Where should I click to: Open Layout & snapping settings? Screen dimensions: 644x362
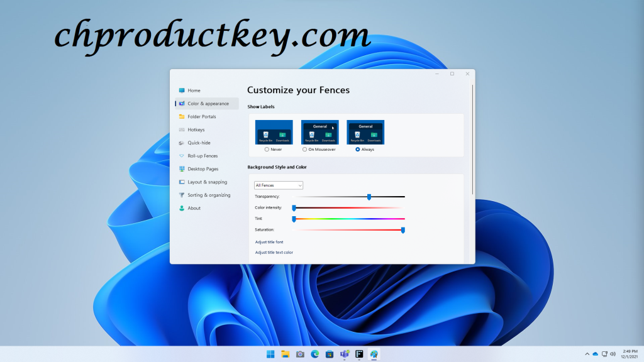click(207, 182)
